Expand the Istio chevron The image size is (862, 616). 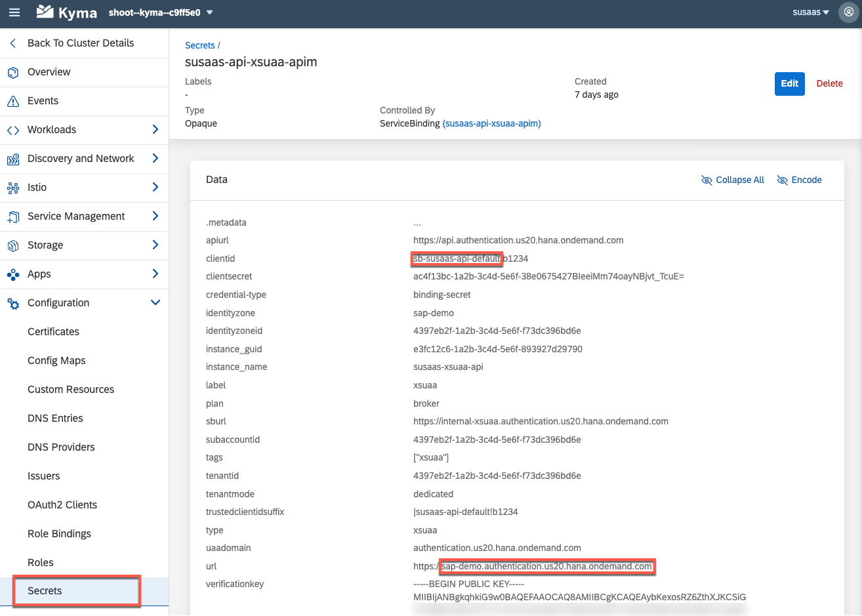[155, 188]
